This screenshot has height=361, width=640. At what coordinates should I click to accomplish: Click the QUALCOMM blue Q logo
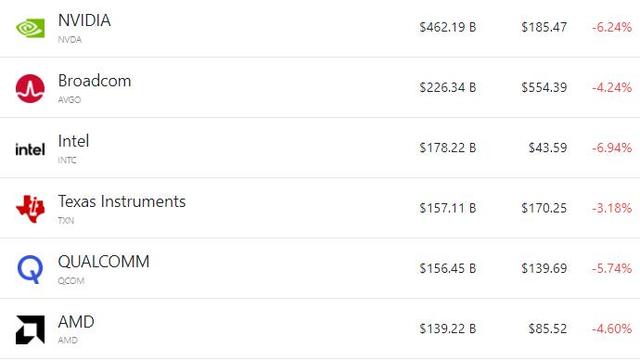tap(30, 269)
